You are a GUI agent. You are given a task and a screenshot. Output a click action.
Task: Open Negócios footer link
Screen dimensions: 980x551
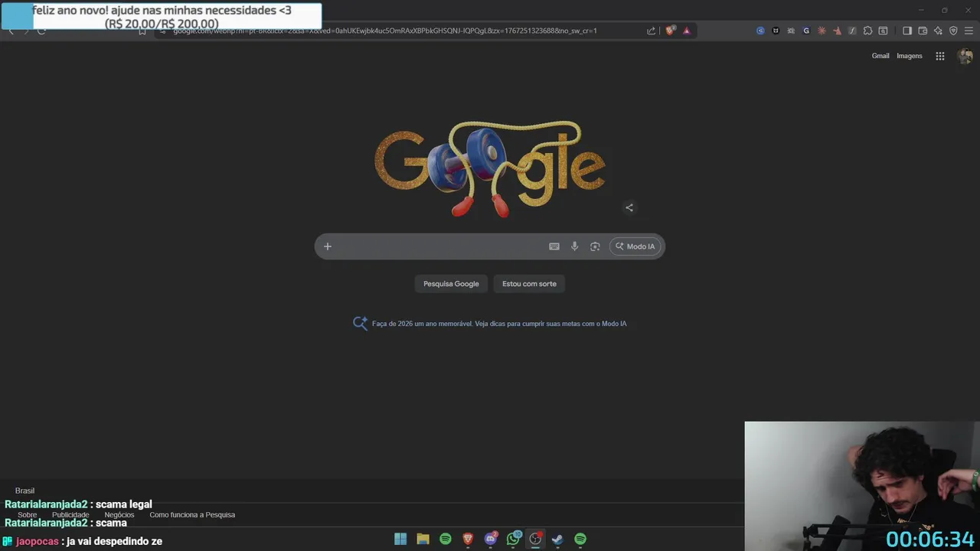[119, 515]
